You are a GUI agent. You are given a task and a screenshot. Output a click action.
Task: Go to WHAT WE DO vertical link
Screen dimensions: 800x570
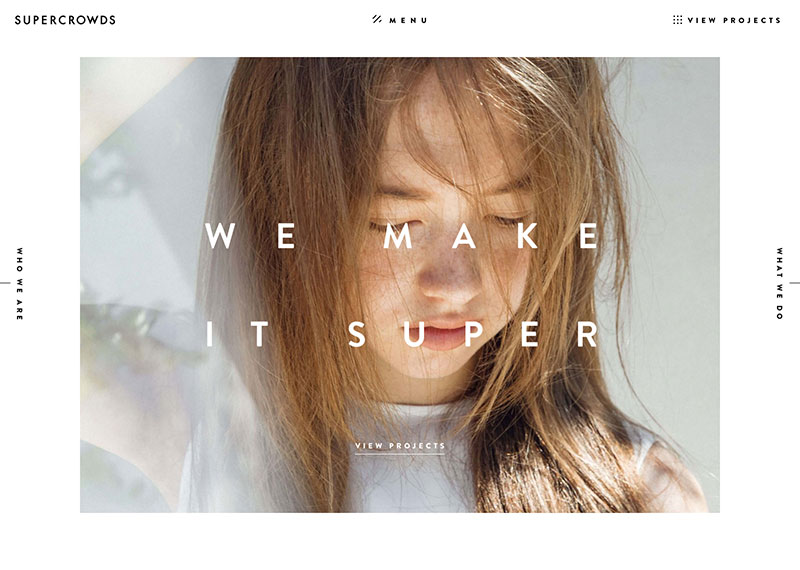tap(780, 284)
